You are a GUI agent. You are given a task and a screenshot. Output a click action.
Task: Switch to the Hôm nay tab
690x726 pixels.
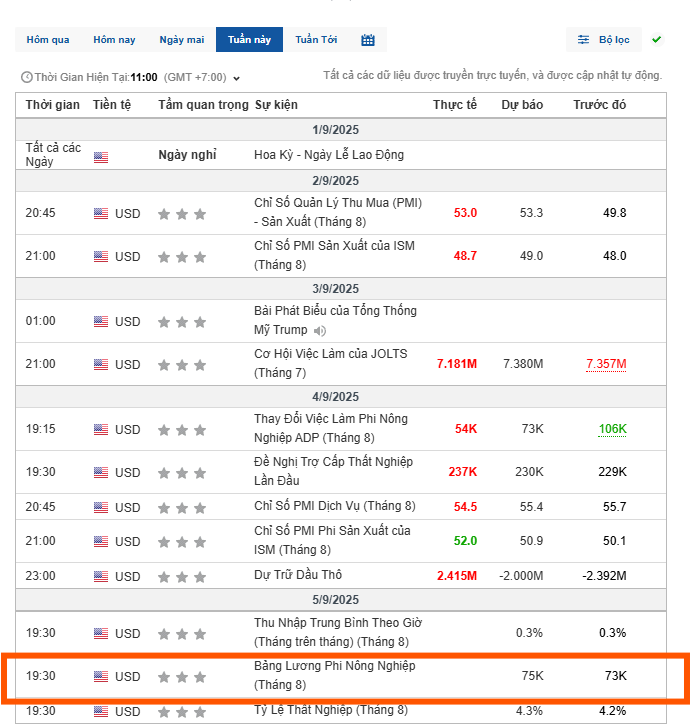coord(114,39)
